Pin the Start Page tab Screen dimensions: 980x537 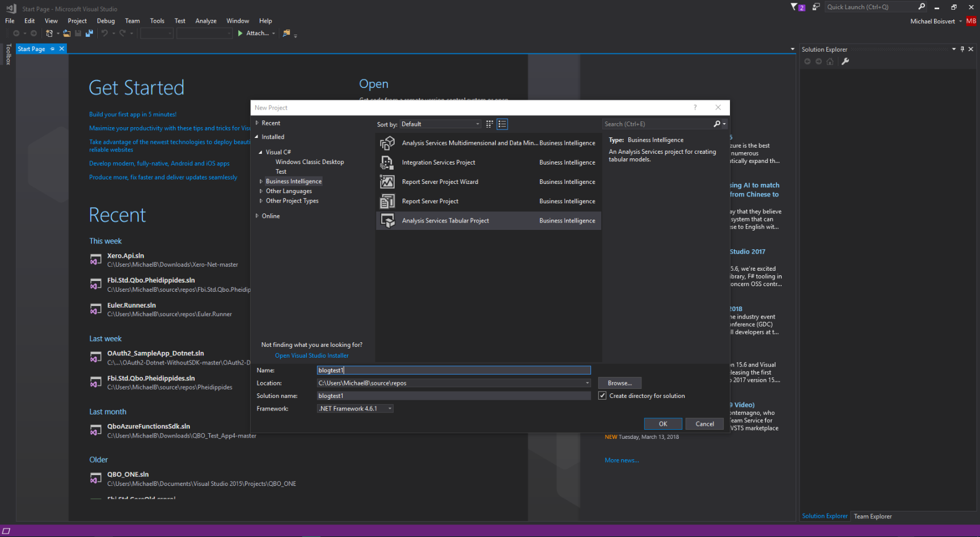pyautogui.click(x=53, y=49)
